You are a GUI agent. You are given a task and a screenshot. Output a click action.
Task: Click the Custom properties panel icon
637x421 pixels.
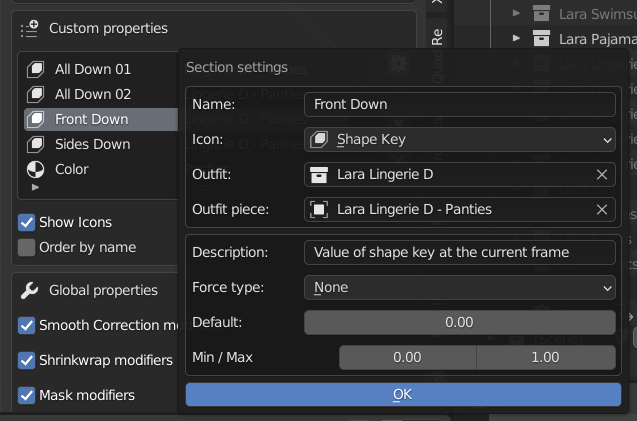(30, 29)
